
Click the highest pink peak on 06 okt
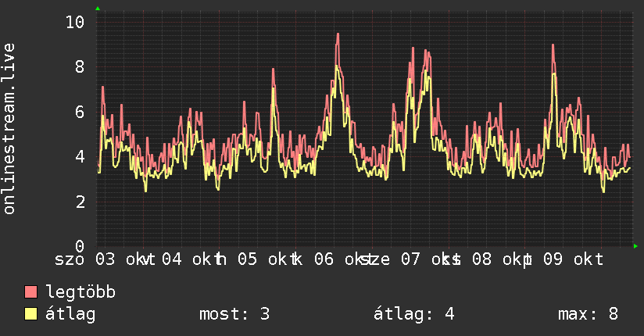coord(338,34)
